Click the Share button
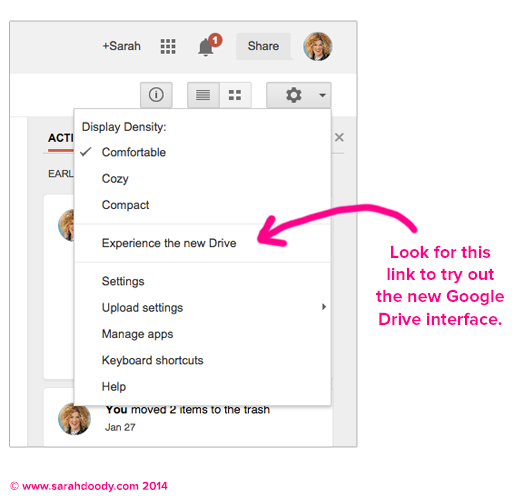Viewport: 518px width, 500px height. [263, 46]
